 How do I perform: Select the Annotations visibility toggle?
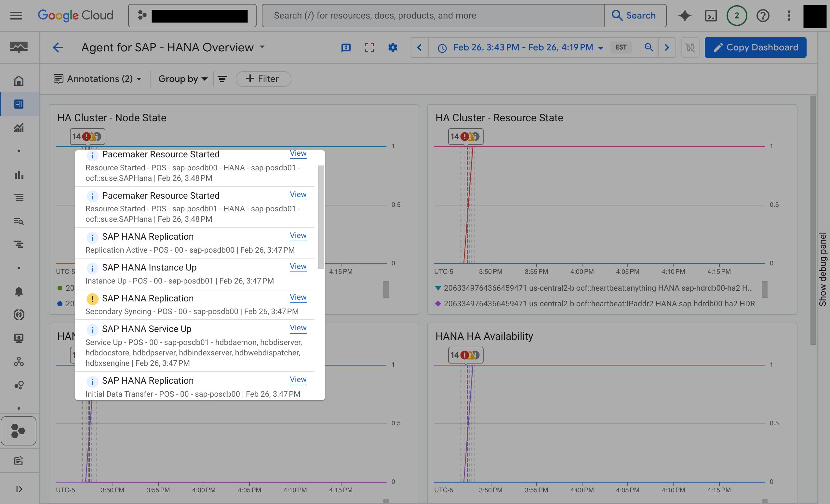58,78
